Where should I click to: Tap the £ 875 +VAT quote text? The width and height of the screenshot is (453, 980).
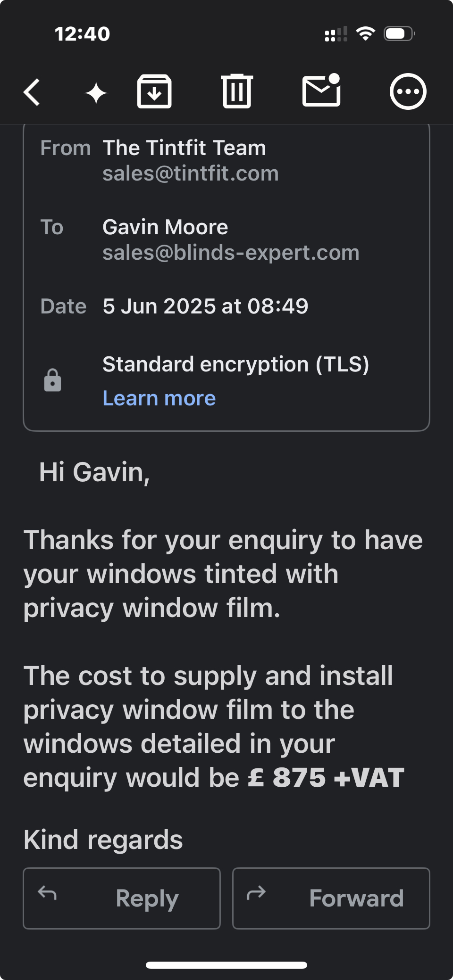326,778
